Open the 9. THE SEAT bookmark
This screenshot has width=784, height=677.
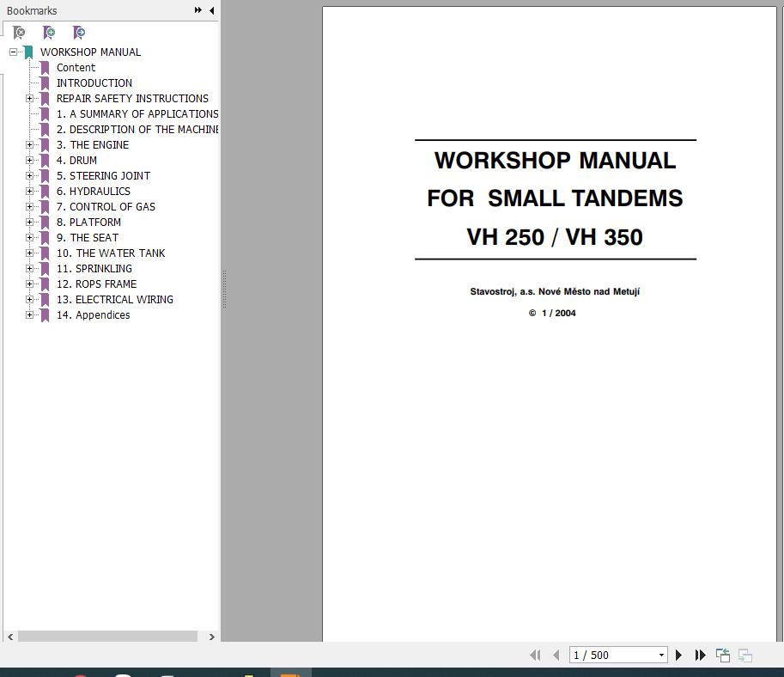tap(88, 238)
